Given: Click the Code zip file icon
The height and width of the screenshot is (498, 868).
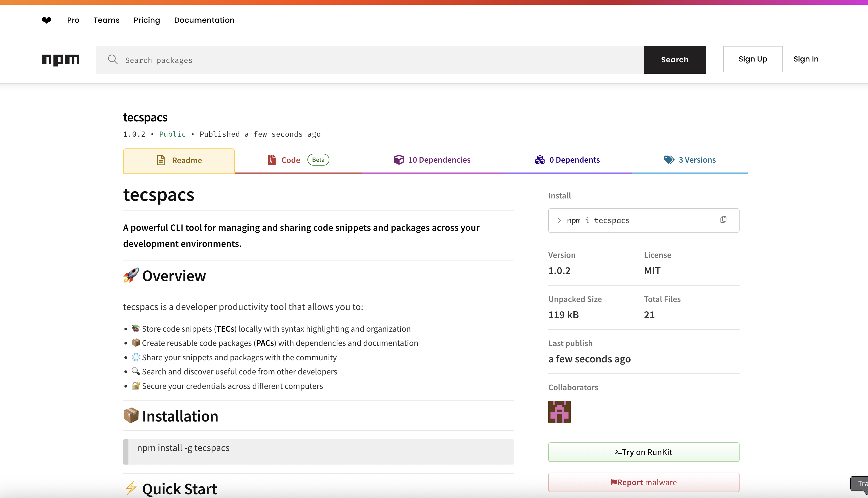Looking at the screenshot, I should (272, 160).
